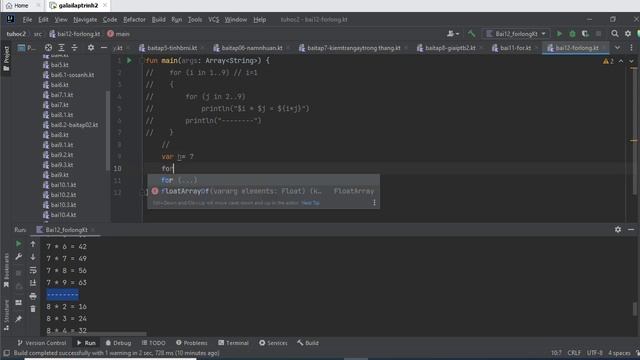
Task: Go to next highlighted error arrow
Action: pos(631,61)
